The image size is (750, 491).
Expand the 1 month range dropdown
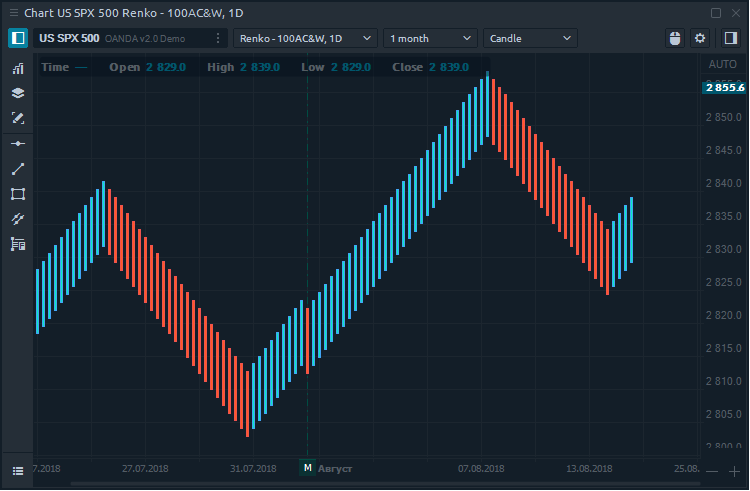430,38
